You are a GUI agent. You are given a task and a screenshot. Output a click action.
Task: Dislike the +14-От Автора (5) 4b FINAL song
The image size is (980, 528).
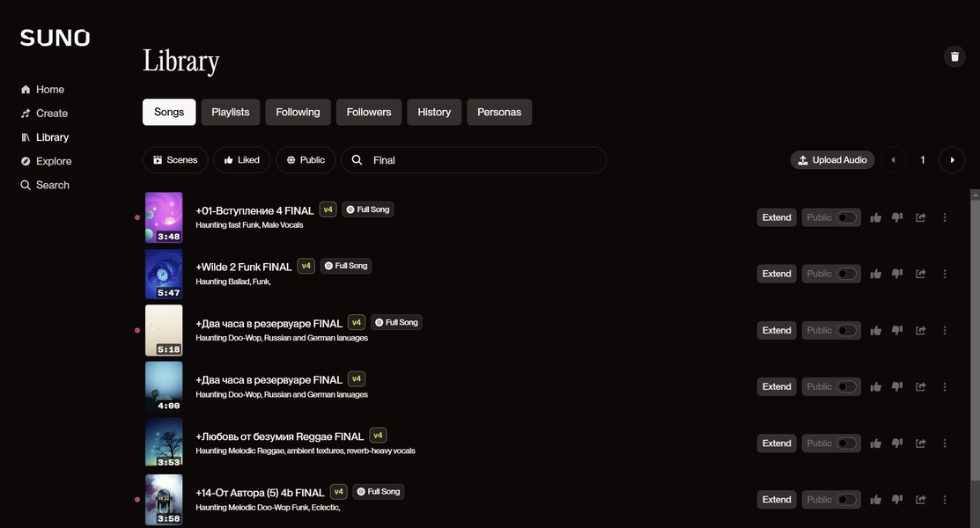[x=897, y=500]
